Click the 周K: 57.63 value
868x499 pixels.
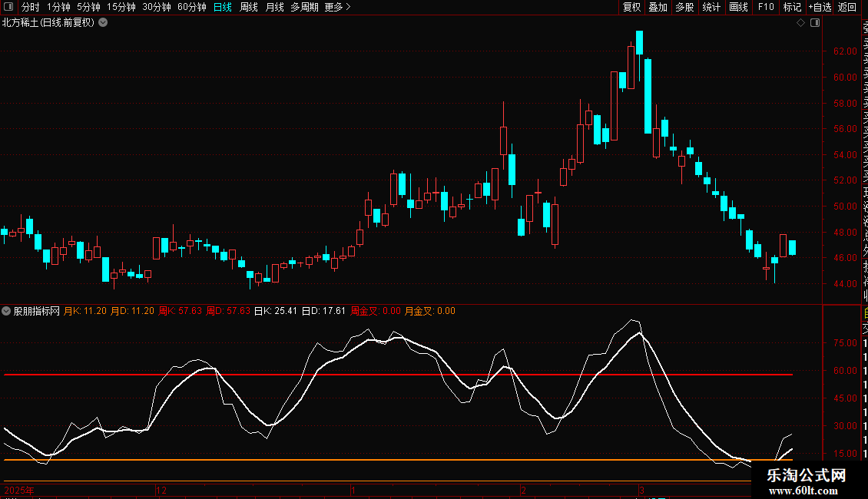pyautogui.click(x=181, y=311)
